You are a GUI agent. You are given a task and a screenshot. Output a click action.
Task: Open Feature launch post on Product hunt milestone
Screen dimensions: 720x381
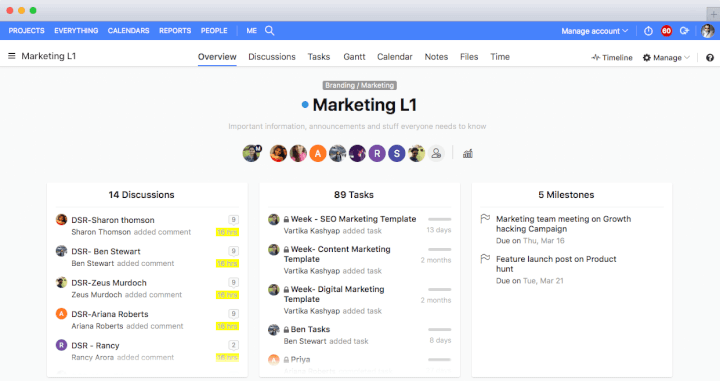556,263
